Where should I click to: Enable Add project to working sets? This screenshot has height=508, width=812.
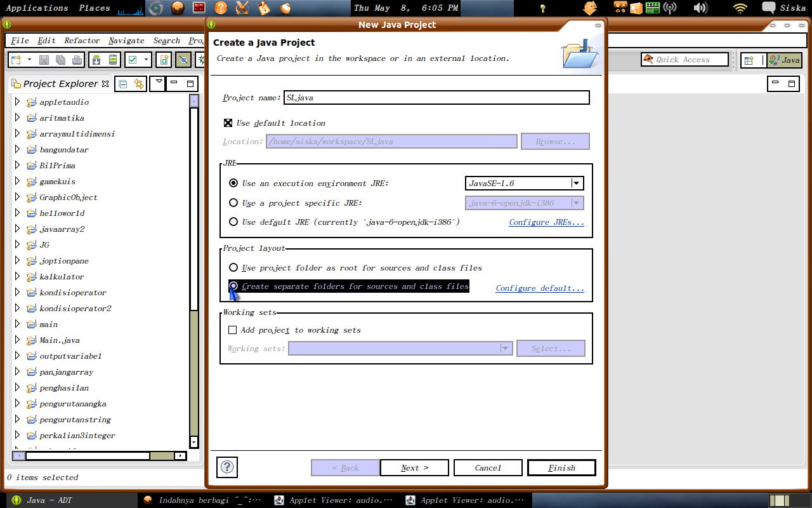(x=233, y=330)
